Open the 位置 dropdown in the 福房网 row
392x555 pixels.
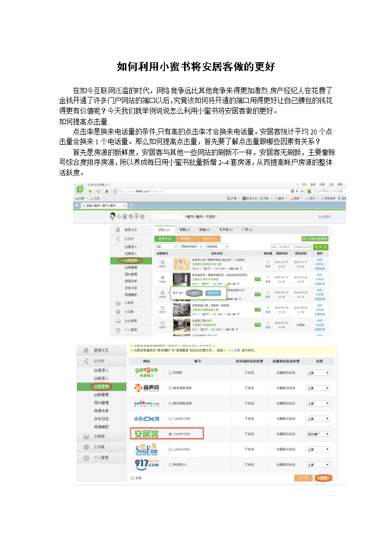pyautogui.click(x=318, y=388)
